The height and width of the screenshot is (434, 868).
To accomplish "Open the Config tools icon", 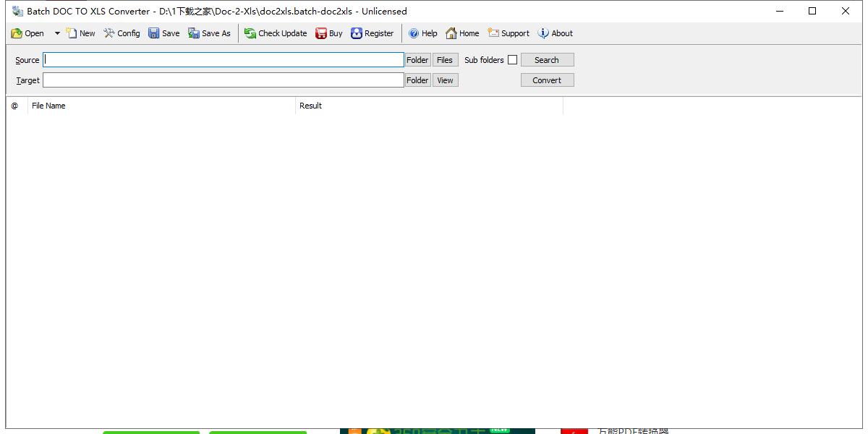I will [109, 33].
